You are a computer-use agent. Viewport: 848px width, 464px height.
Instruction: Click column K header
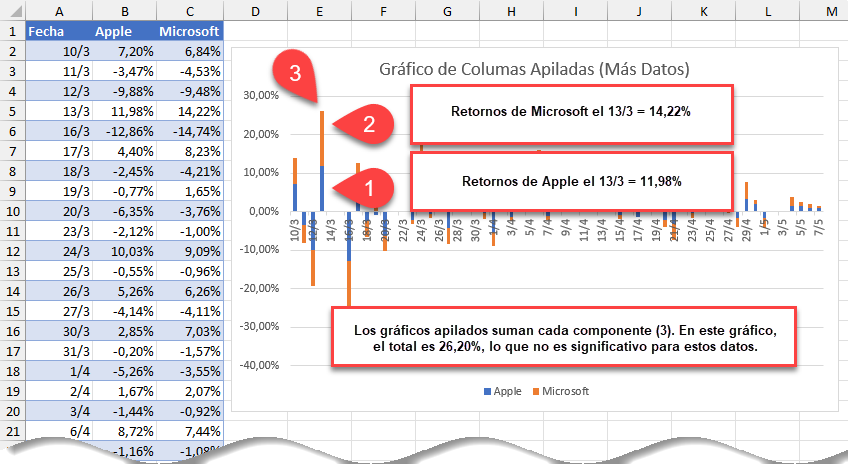[704, 11]
